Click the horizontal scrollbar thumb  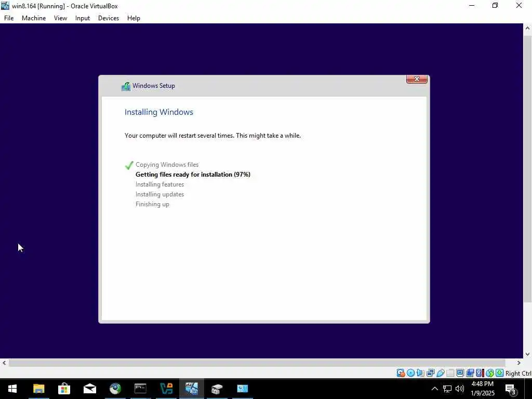coord(257,363)
